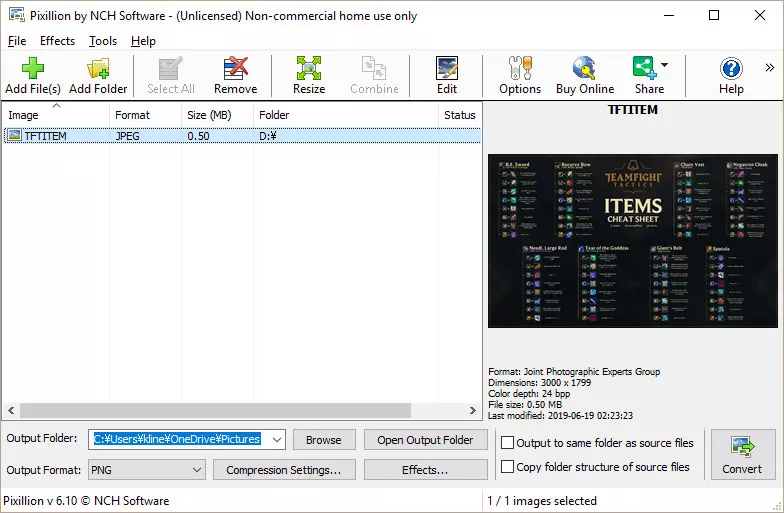
Task: Click the Pixillion v 6.10 status bar text
Action: coord(86,500)
